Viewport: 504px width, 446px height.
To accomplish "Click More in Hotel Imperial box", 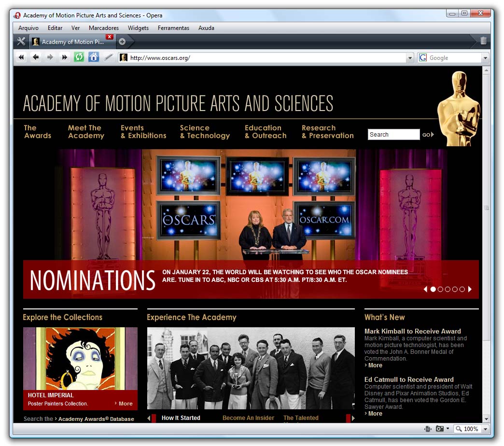I will pos(124,404).
